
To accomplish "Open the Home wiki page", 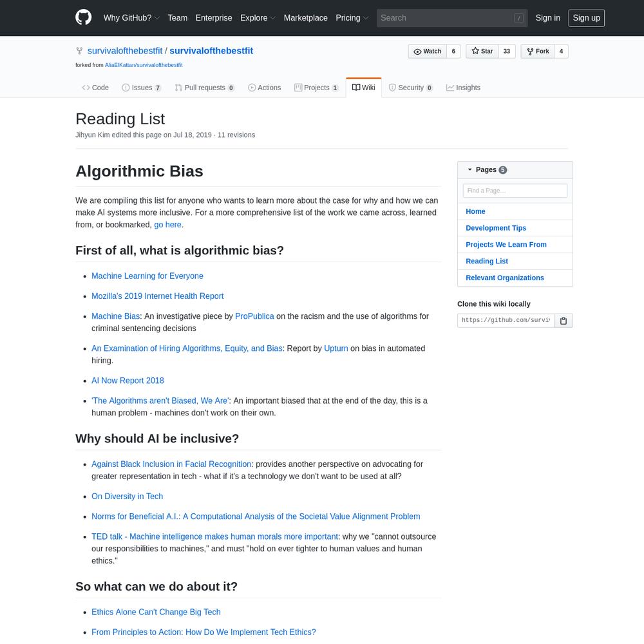I will [475, 211].
